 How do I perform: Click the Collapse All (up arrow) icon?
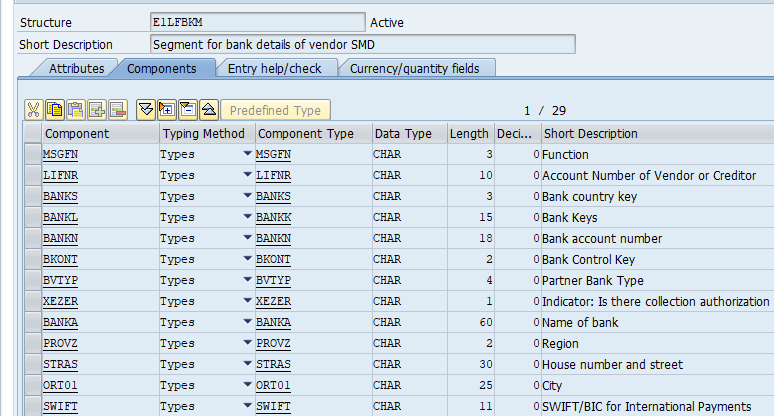(208, 110)
